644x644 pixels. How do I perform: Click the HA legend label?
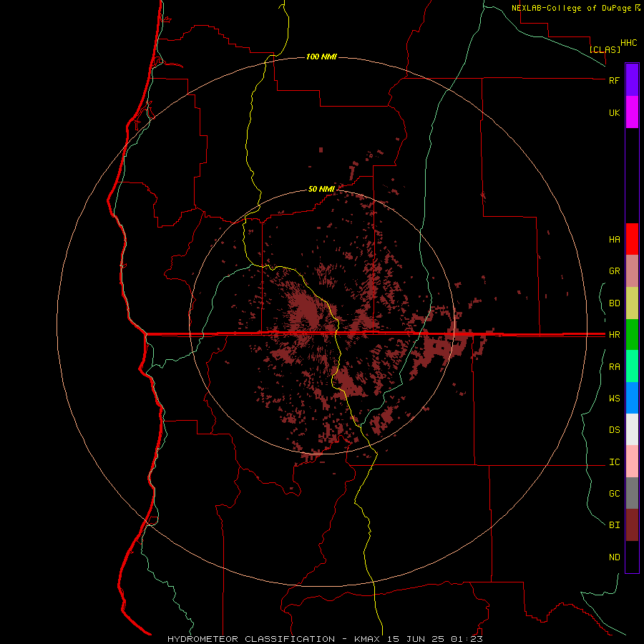(x=614, y=240)
